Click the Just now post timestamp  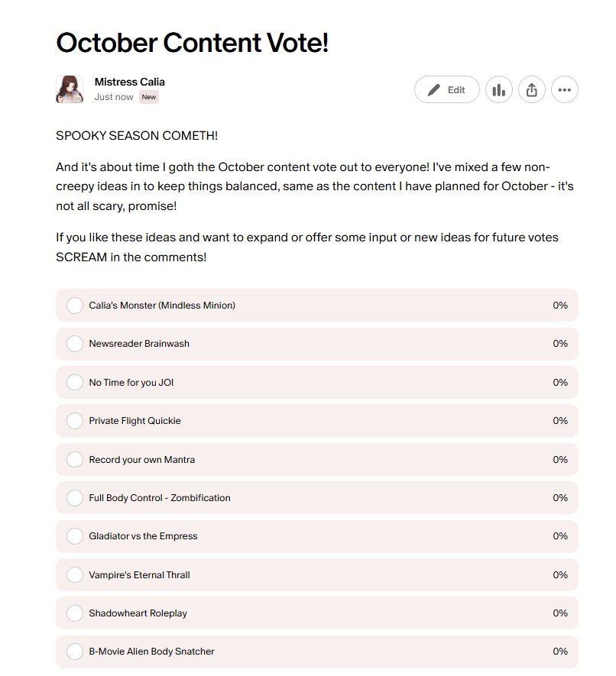(x=114, y=97)
